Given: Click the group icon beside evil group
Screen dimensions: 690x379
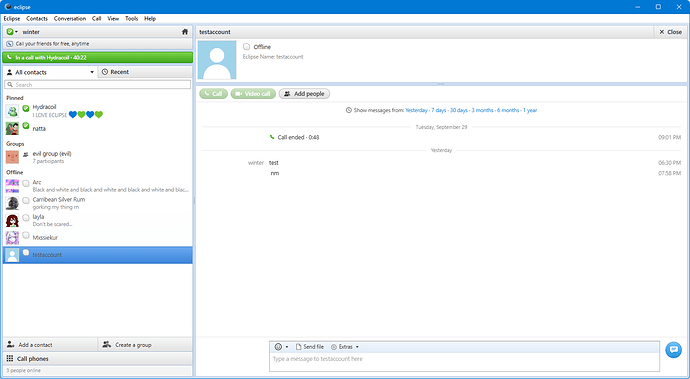Looking at the screenshot, I should click(26, 154).
